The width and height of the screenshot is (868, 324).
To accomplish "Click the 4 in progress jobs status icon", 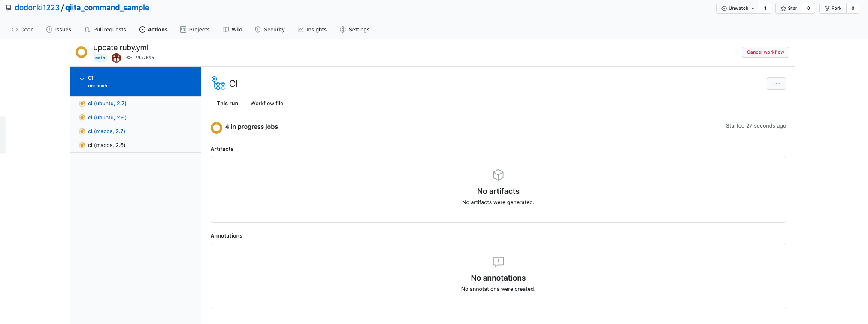I will (217, 128).
